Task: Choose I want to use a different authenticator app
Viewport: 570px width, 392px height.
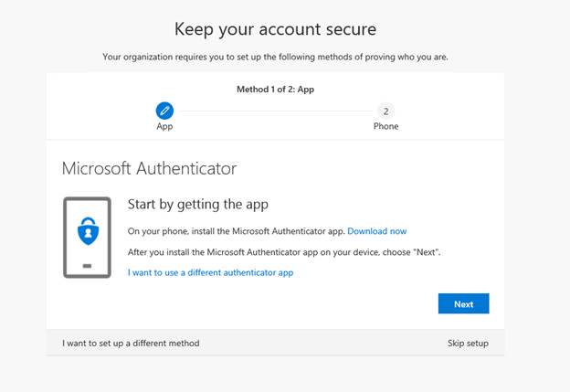Action: 210,272
